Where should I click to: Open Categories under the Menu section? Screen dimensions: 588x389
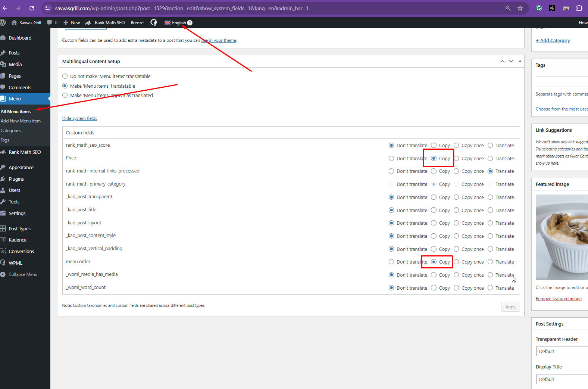11,131
